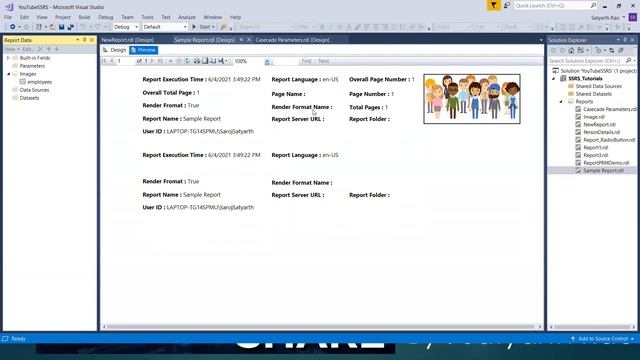Open the Debug menu
The image size is (640, 360).
(105, 17)
